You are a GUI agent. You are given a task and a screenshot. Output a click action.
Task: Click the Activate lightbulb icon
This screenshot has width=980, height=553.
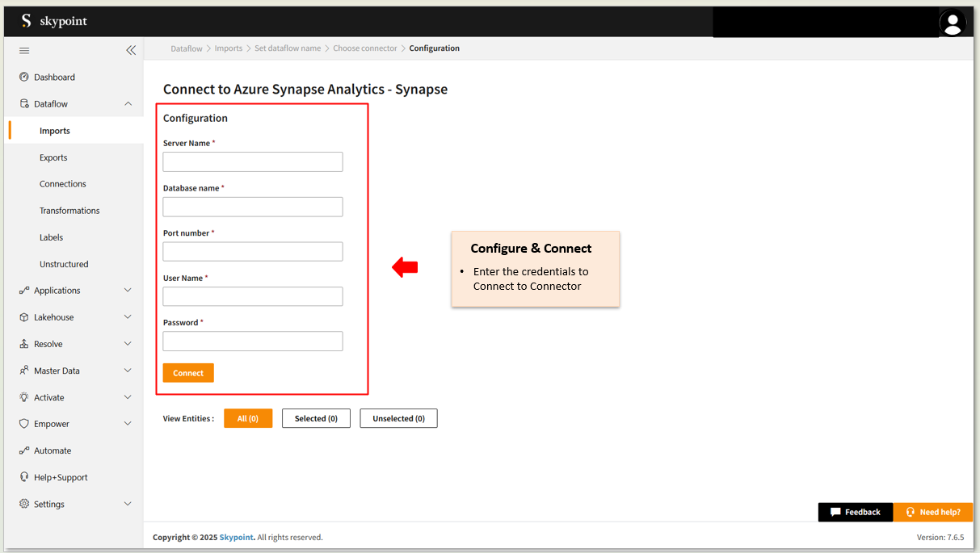(24, 397)
